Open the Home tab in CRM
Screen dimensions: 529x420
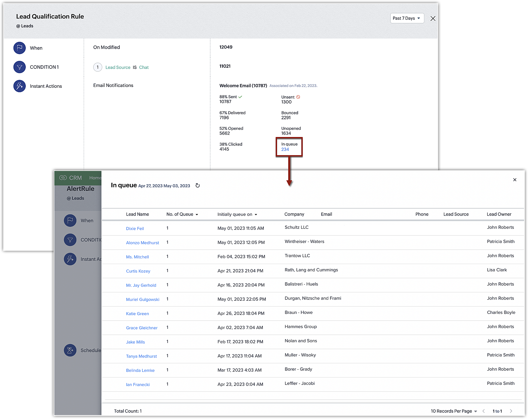click(95, 178)
